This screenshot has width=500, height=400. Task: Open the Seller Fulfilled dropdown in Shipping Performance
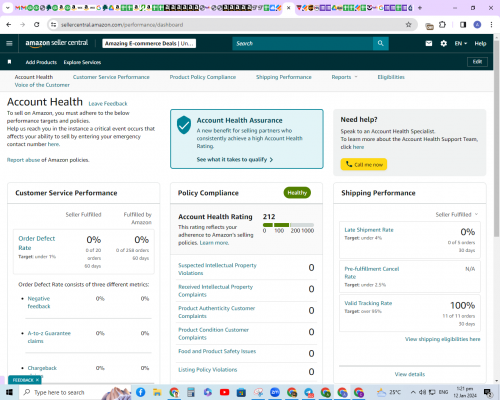(x=456, y=214)
